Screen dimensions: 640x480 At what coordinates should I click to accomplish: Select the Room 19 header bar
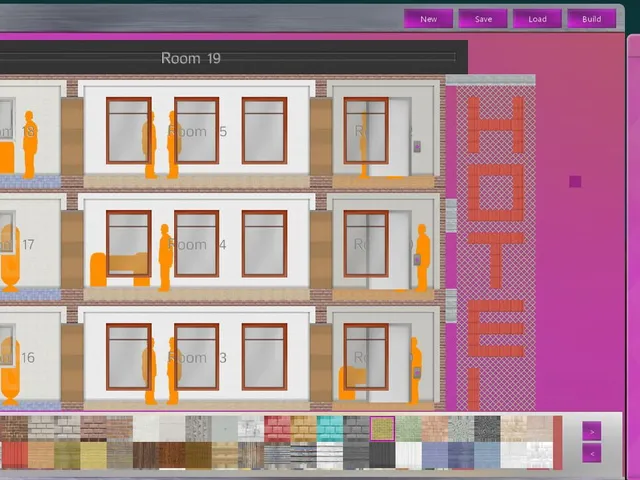tap(234, 57)
